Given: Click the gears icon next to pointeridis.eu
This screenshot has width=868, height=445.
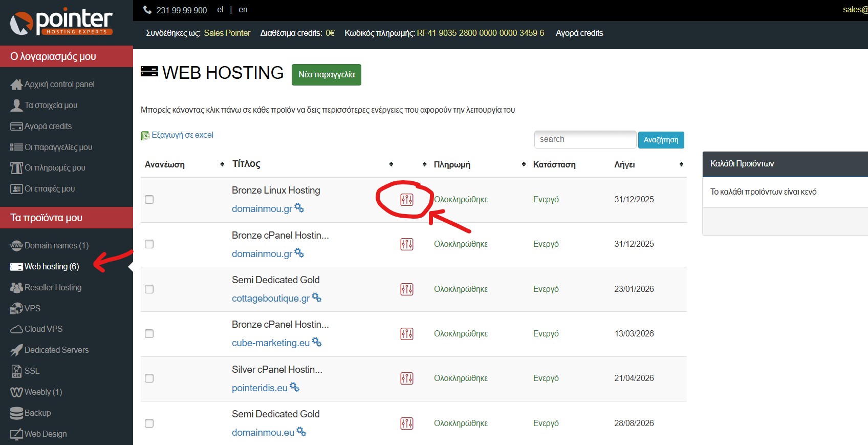Looking at the screenshot, I should tap(295, 388).
